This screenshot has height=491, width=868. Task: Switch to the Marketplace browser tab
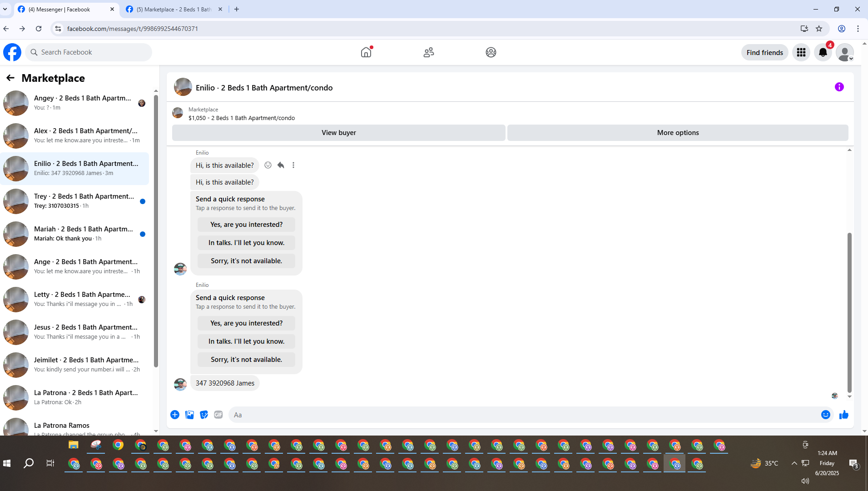tap(174, 9)
